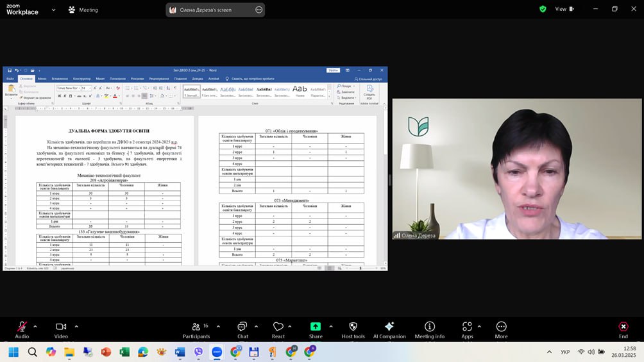
Task: Click the red End meeting button
Action: click(x=623, y=327)
